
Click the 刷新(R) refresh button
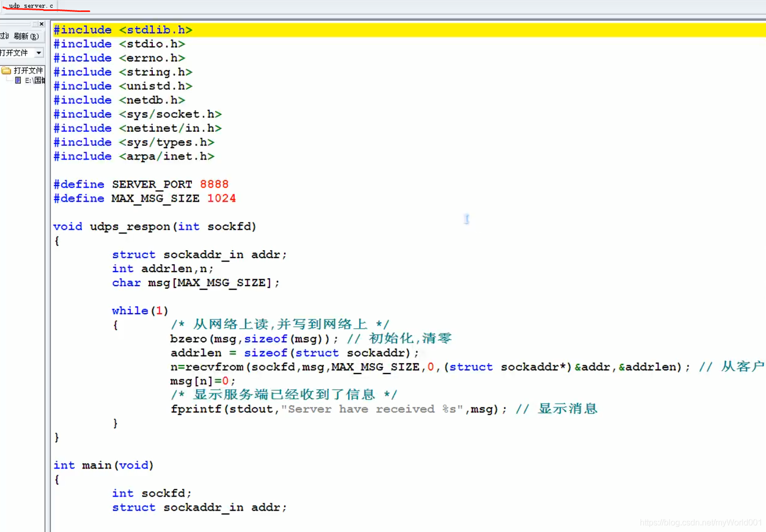point(26,36)
